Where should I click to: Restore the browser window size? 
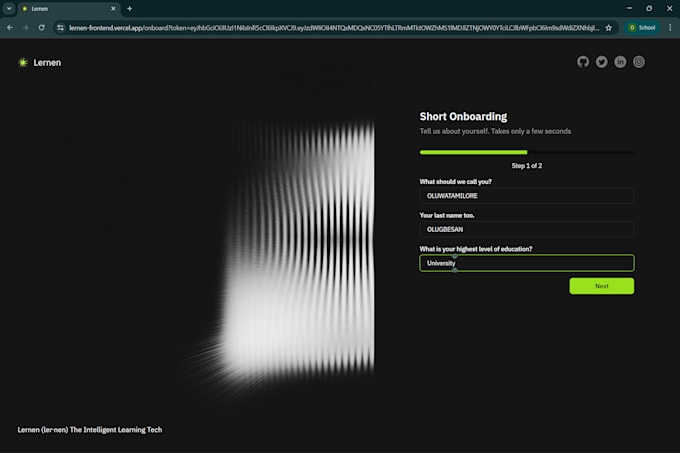pos(649,8)
